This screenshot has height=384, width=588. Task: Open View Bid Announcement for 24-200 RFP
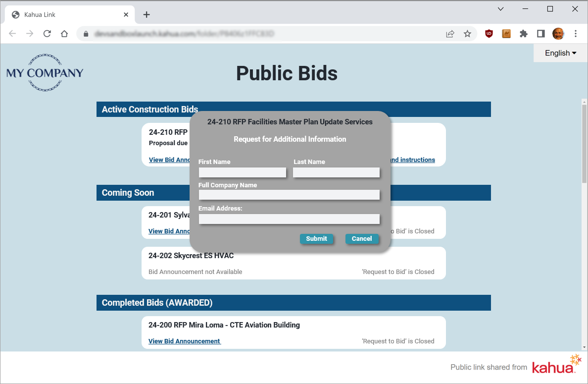click(184, 341)
